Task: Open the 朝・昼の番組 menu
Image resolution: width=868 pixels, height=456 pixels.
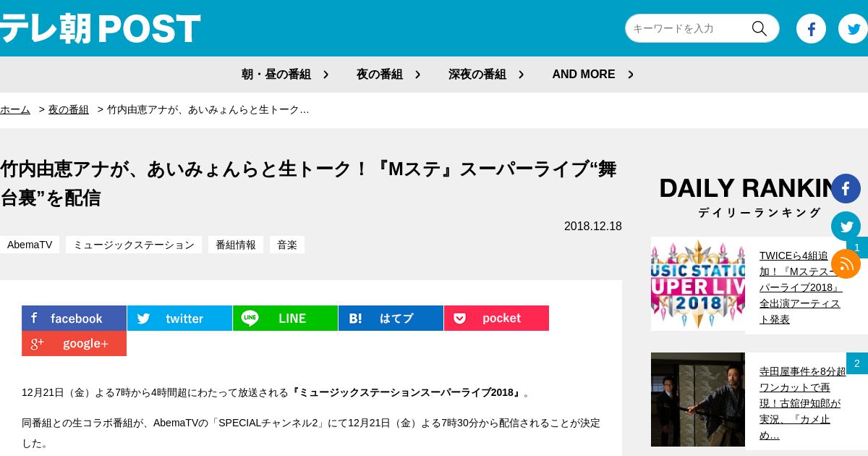Action: click(x=276, y=75)
